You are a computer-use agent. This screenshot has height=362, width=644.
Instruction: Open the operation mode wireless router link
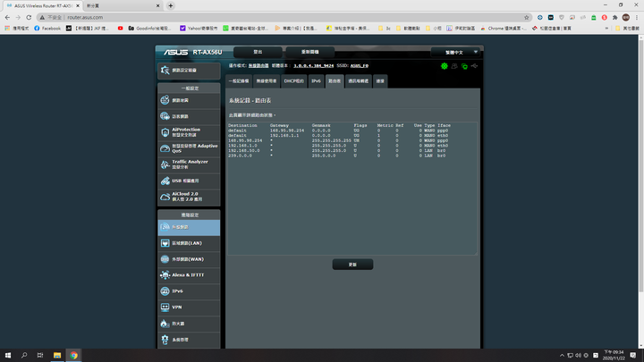[x=258, y=65]
